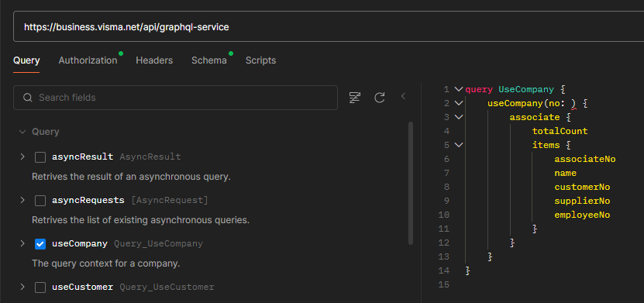This screenshot has width=644, height=303.
Task: Click useCompany field name
Action: 80,243
